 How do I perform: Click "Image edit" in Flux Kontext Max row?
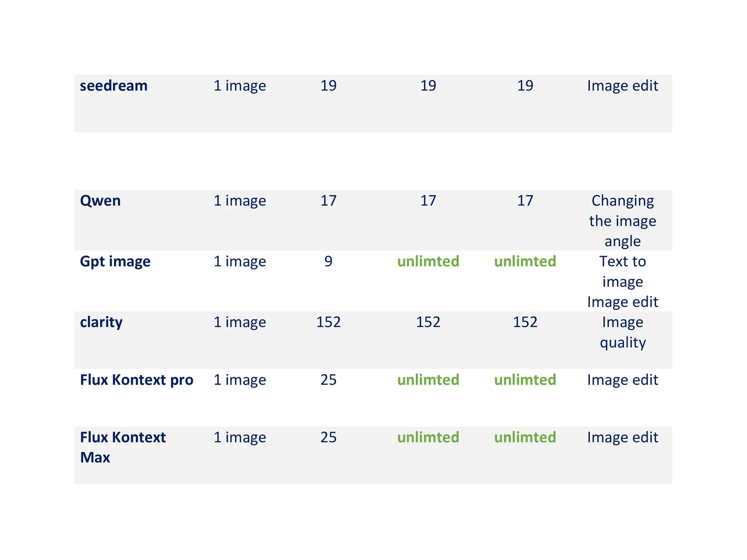[x=622, y=437]
